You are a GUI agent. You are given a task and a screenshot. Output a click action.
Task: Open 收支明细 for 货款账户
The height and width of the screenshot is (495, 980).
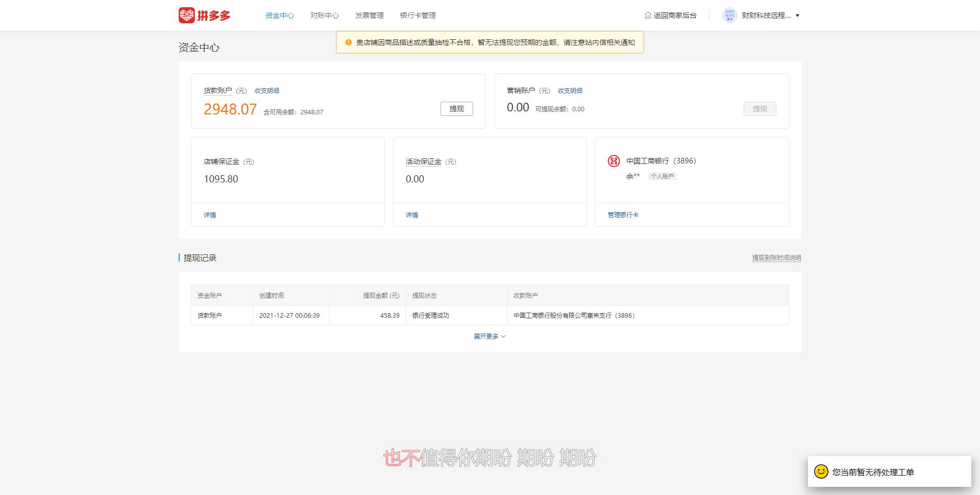pyautogui.click(x=267, y=90)
